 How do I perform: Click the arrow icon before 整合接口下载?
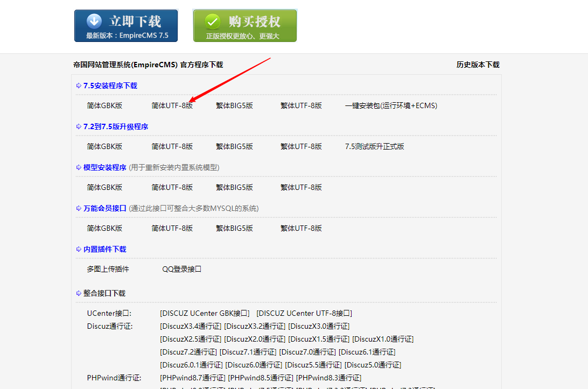pyautogui.click(x=79, y=292)
